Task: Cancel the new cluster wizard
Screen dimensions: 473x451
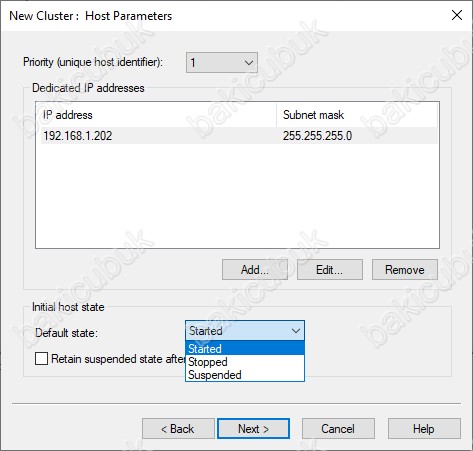Action: click(x=338, y=429)
